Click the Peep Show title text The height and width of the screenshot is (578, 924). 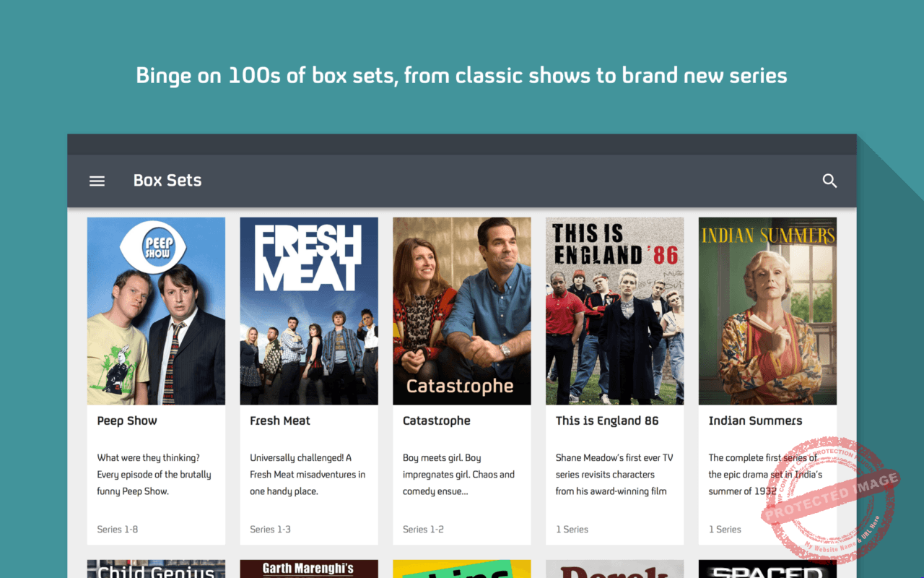pyautogui.click(x=127, y=421)
